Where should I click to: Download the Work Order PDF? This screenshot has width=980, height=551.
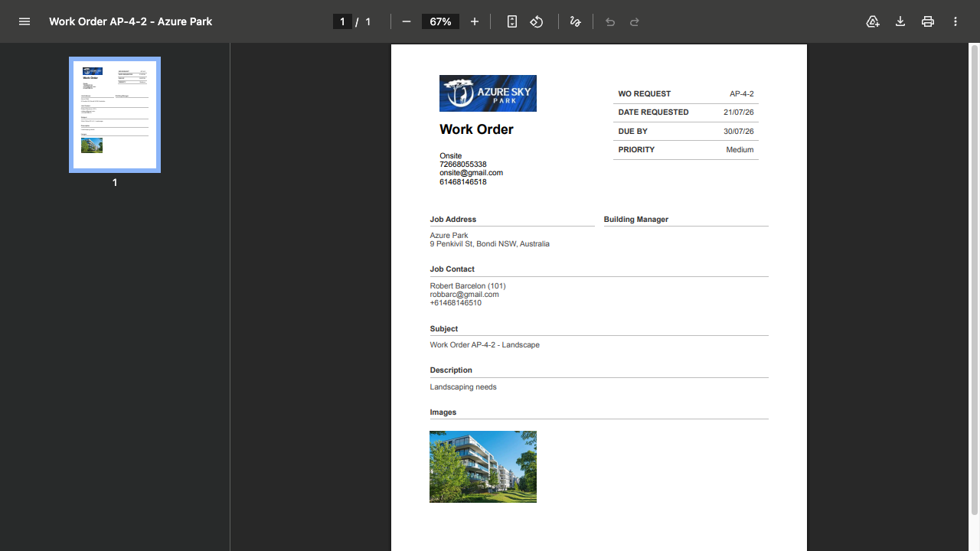point(900,21)
